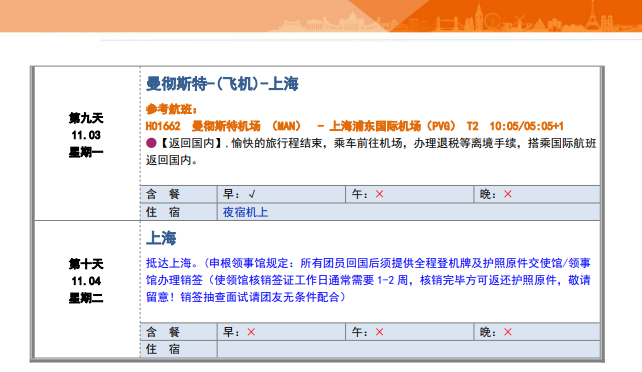642x372 pixels.
Task: Click the red X for day ten lunch
Action: coord(380,332)
